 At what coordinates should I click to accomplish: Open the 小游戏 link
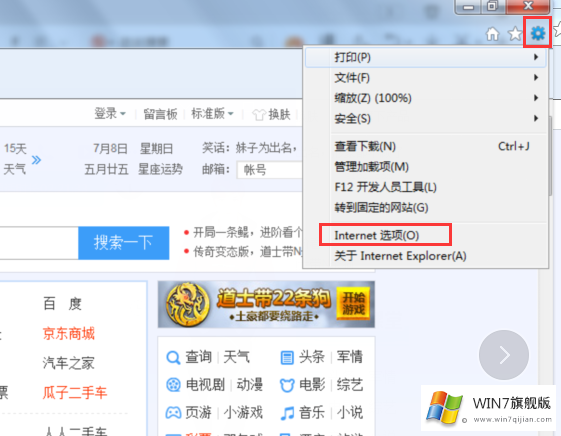click(x=243, y=413)
